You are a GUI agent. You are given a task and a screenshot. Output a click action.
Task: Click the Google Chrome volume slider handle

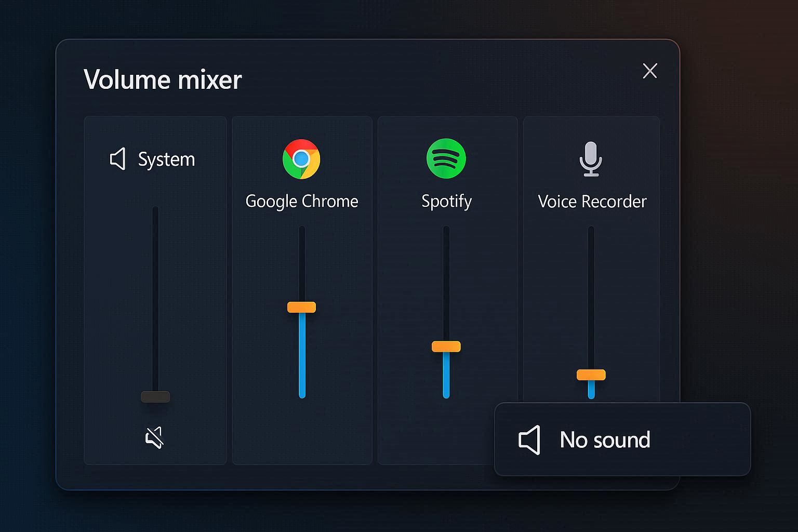pyautogui.click(x=301, y=307)
